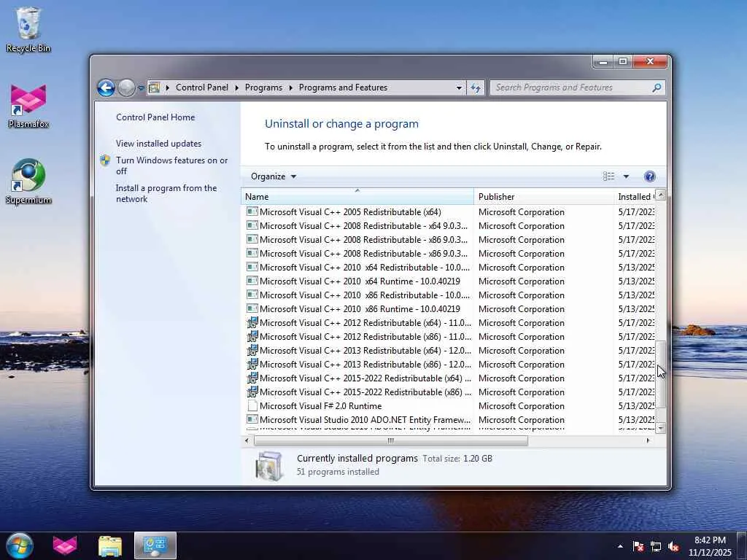The width and height of the screenshot is (747, 560).
Task: Open Turn Windows features on or off
Action: point(171,166)
